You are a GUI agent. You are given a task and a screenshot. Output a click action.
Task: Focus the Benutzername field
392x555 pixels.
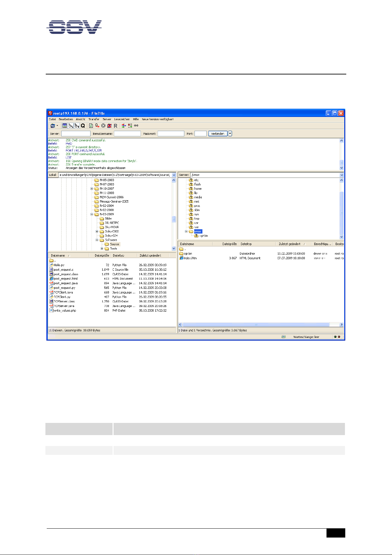pyautogui.click(x=127, y=133)
